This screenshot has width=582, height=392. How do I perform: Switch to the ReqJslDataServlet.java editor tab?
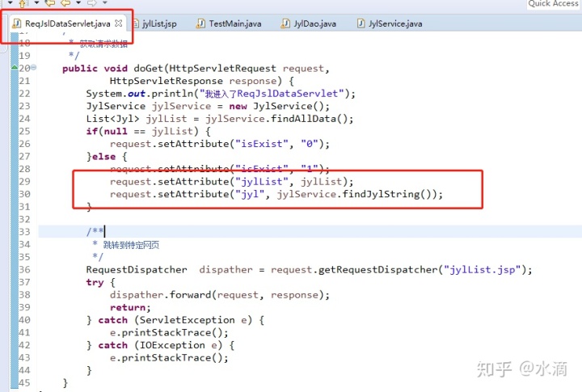pos(67,23)
